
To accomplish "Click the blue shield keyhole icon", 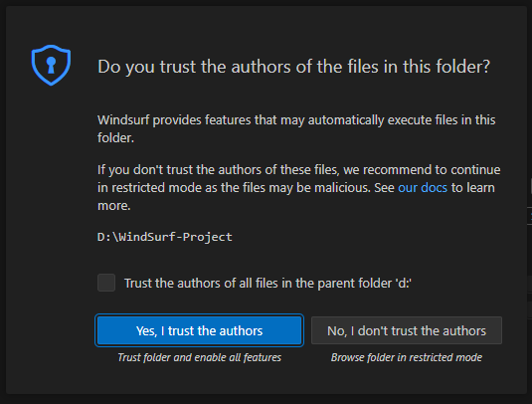I will (51, 65).
